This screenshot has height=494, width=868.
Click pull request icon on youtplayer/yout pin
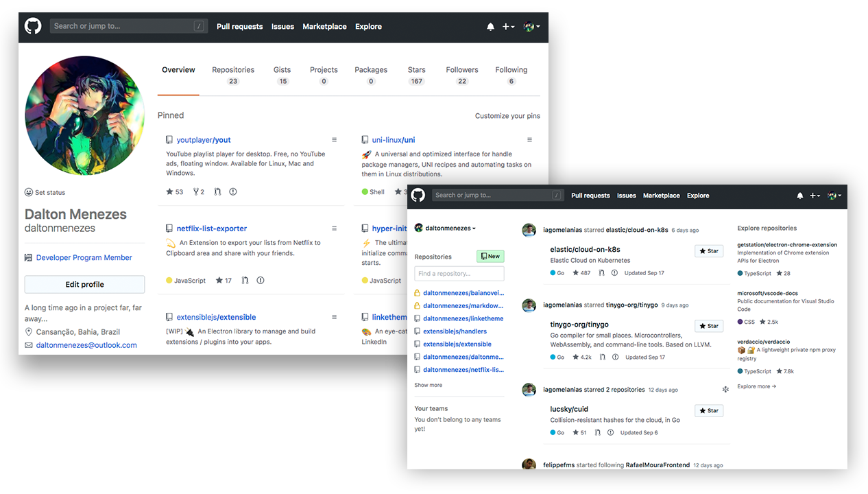pos(217,192)
